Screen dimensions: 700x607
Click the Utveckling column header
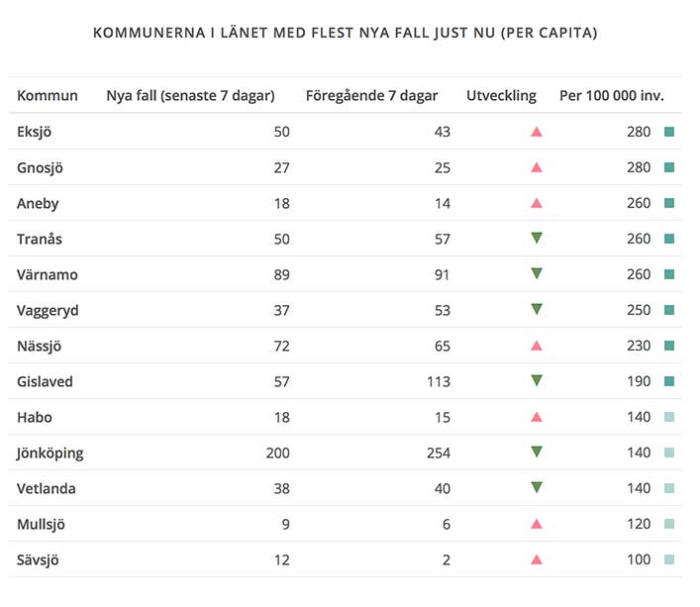(x=501, y=96)
